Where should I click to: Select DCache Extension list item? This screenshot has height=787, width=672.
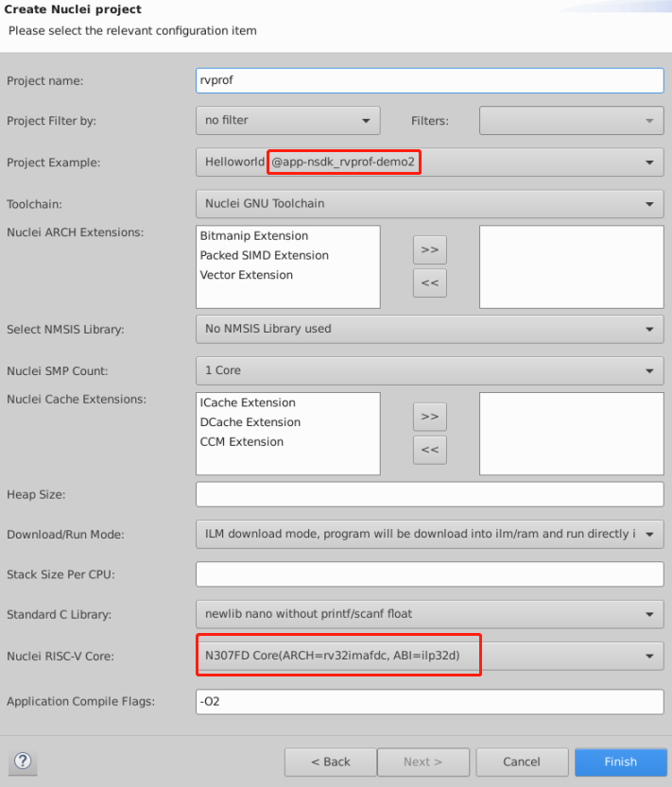point(250,422)
